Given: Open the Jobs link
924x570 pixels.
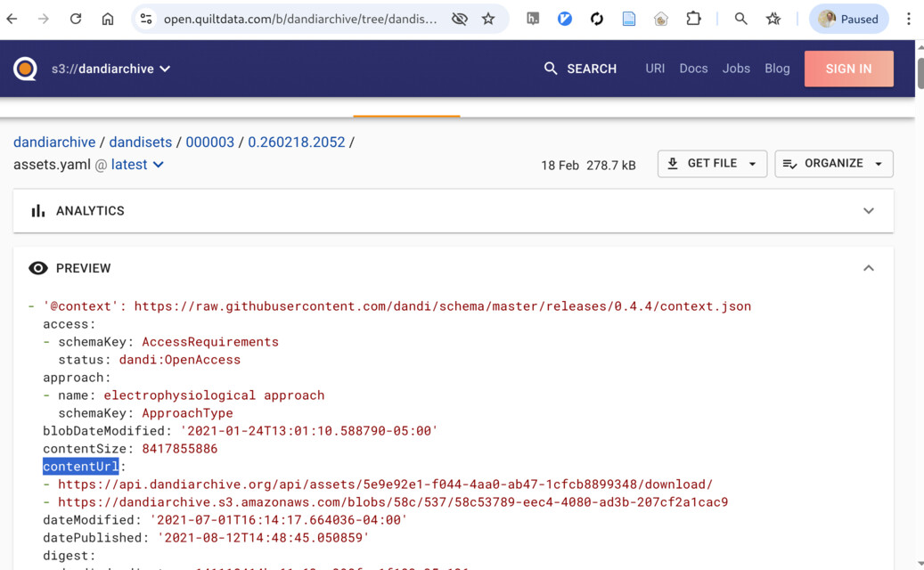Looking at the screenshot, I should click(736, 69).
